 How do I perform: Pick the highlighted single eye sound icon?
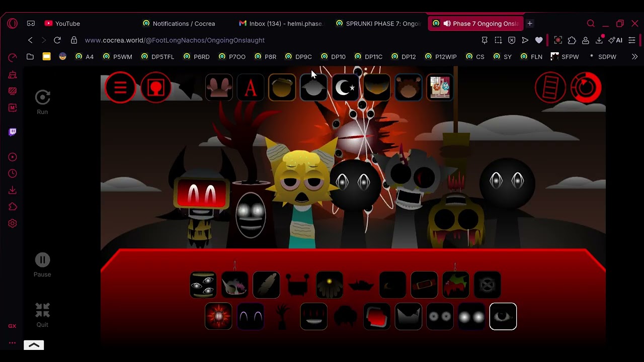click(503, 316)
